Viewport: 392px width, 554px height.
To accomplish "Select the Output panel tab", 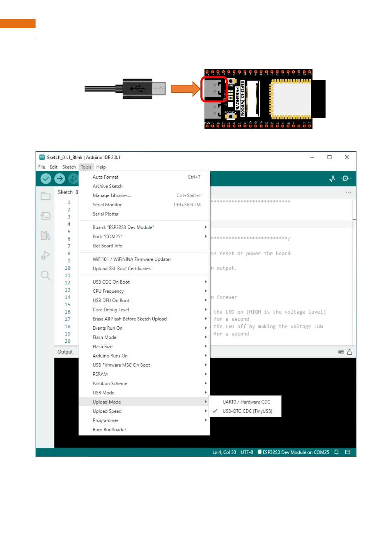I will pyautogui.click(x=65, y=352).
